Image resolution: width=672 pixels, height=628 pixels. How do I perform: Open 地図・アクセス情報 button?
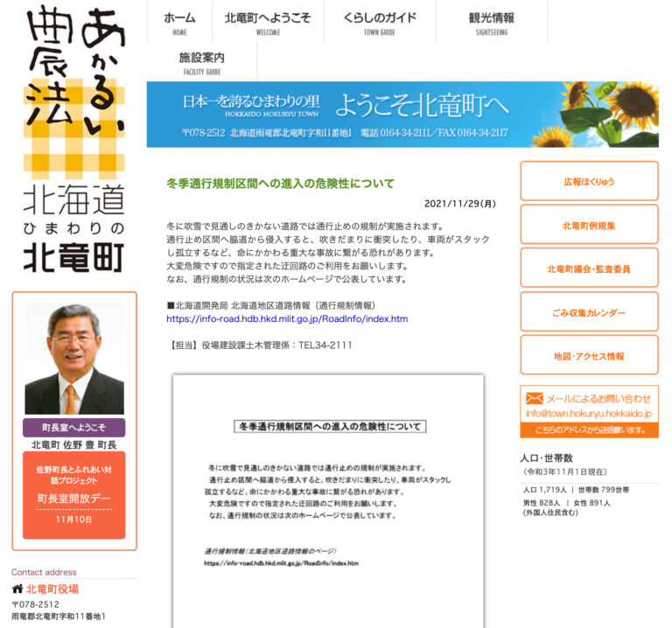tap(589, 356)
